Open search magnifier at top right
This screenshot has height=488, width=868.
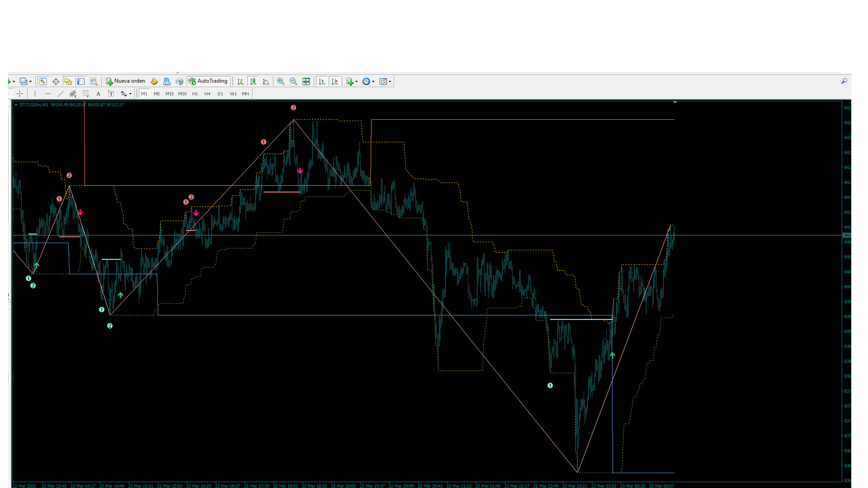(x=844, y=81)
